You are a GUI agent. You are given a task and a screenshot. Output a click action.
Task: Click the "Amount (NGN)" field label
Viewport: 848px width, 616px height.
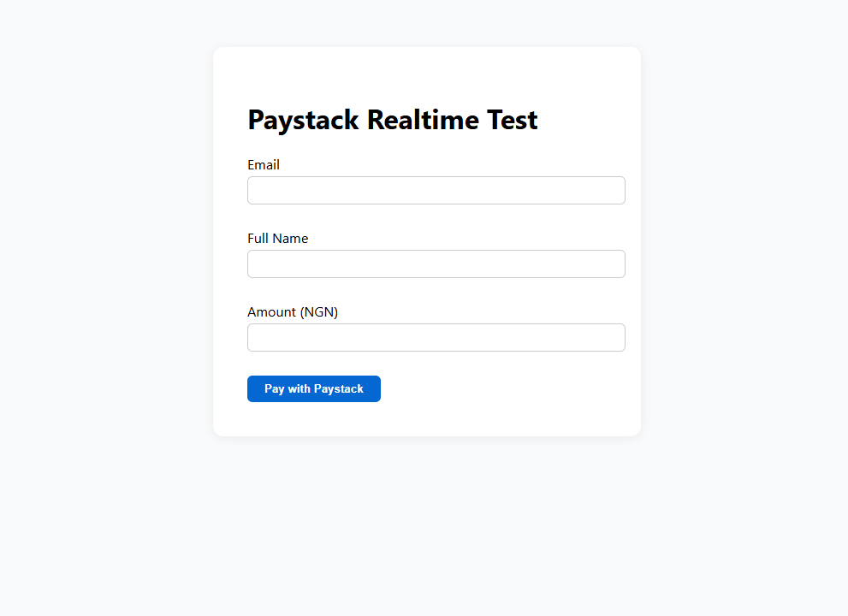click(293, 312)
